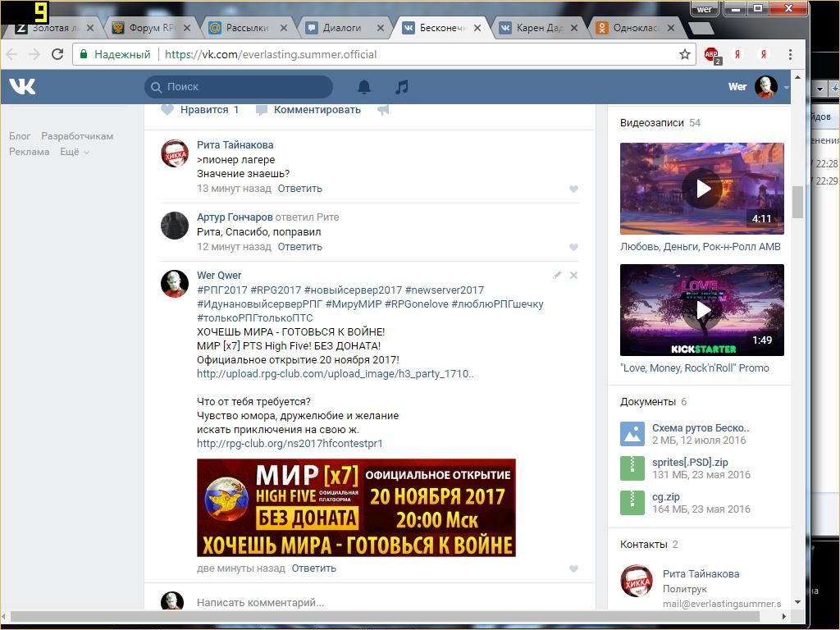Expand the Ещё dropdown in the left sidebar
This screenshot has height=630, width=840.
74,152
